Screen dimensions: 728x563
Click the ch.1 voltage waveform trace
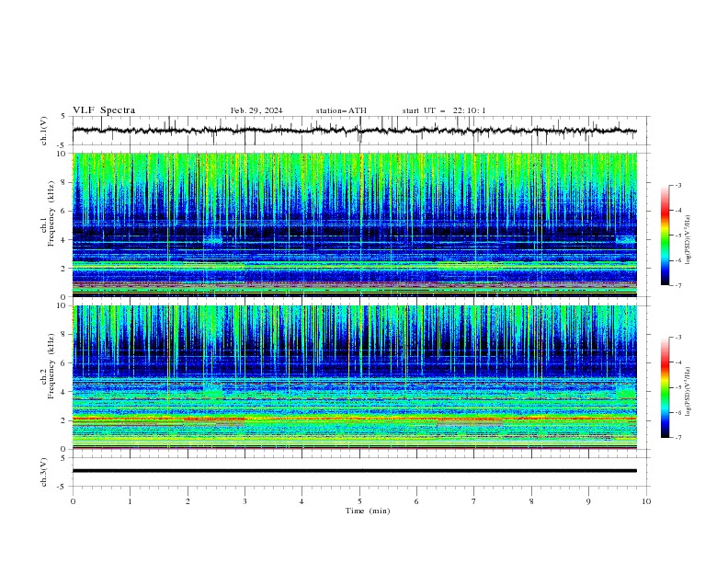tap(354, 131)
